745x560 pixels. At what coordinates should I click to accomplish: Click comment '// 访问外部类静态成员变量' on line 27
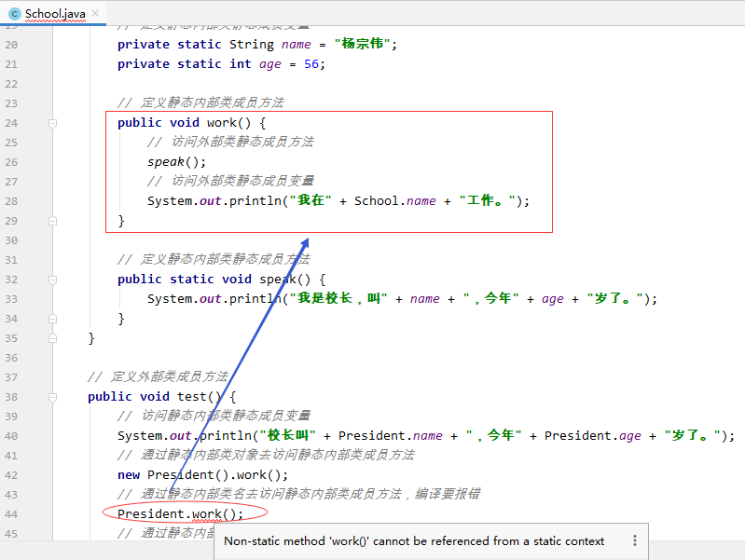(x=230, y=182)
